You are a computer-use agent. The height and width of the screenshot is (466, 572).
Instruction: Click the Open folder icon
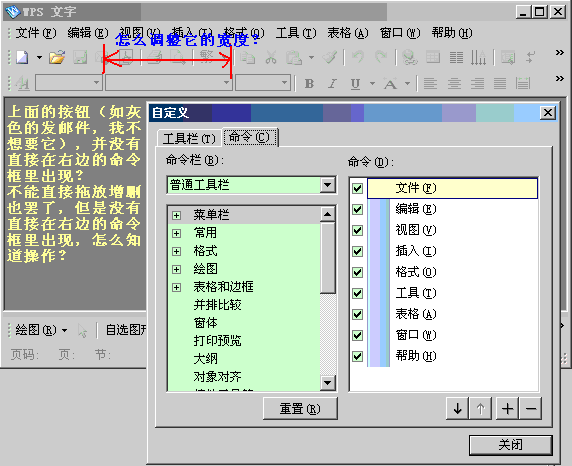[57, 58]
